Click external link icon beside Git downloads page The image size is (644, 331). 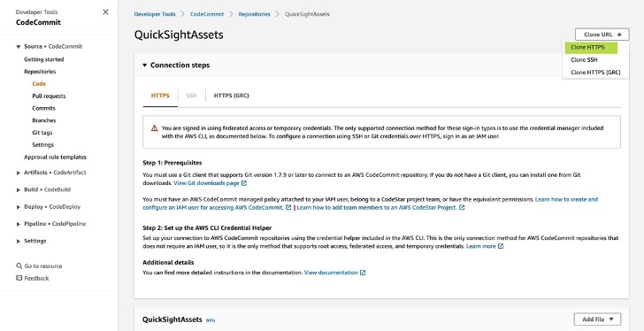(244, 183)
